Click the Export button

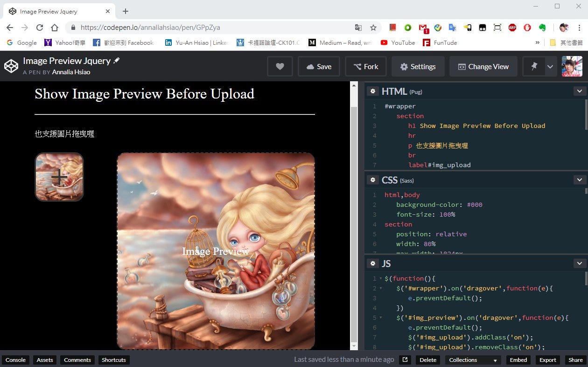(548, 360)
